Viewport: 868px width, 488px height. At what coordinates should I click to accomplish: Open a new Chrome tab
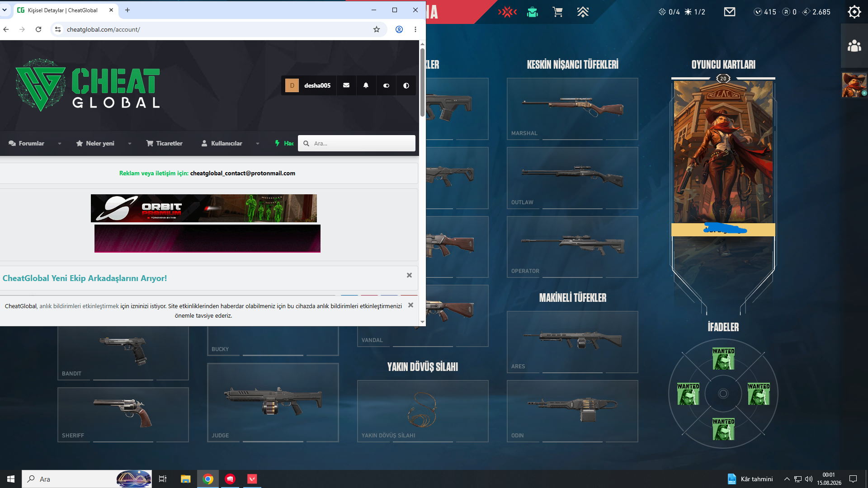[127, 10]
